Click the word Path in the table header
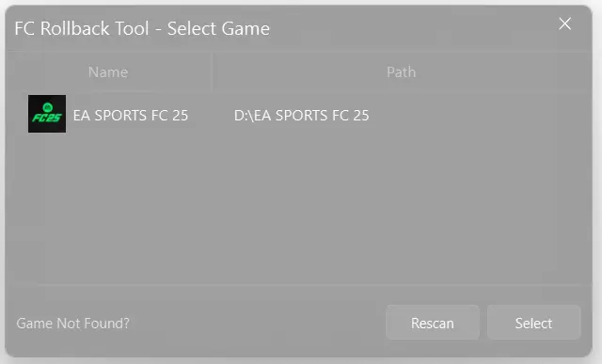602x364 pixels. coord(402,72)
